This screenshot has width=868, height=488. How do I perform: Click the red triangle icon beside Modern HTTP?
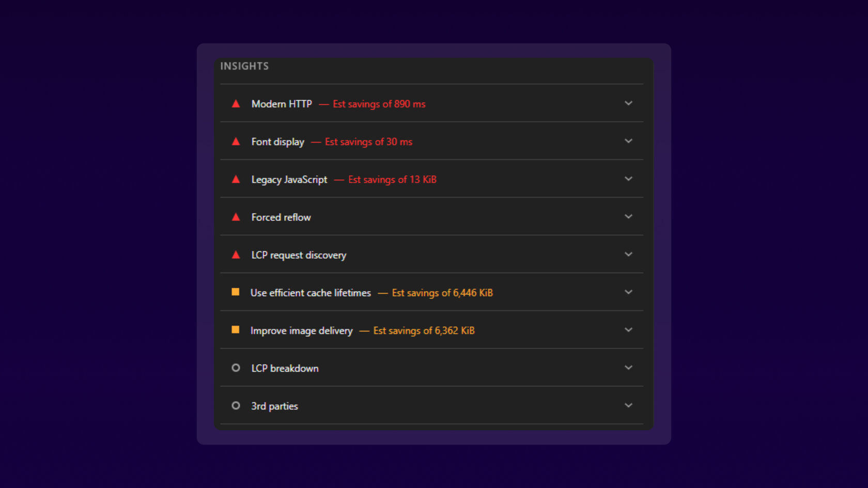coord(236,104)
